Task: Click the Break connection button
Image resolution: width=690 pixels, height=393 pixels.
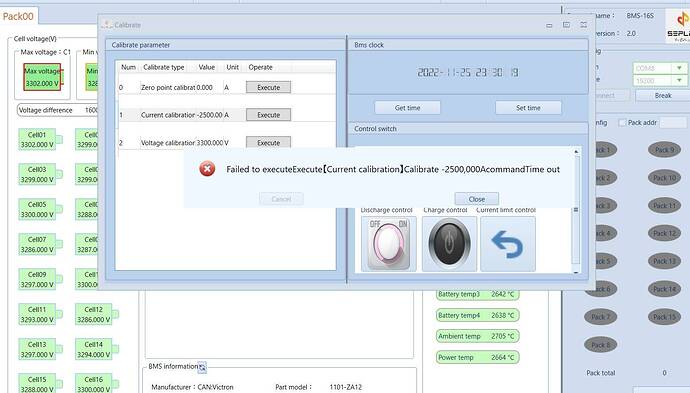Action: (x=663, y=95)
